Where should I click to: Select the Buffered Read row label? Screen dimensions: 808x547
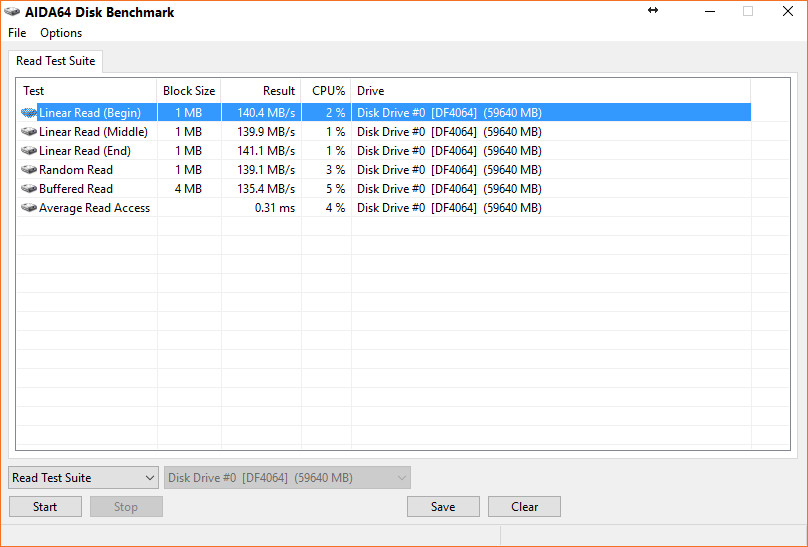76,189
